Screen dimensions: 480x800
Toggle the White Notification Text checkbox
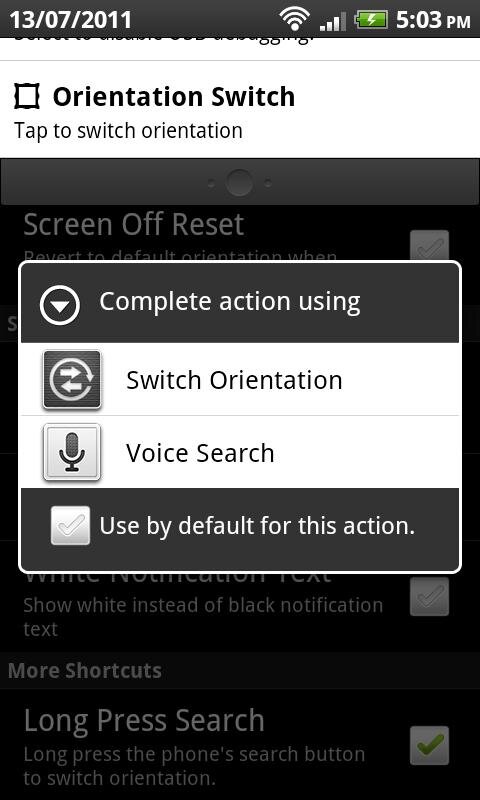click(430, 596)
